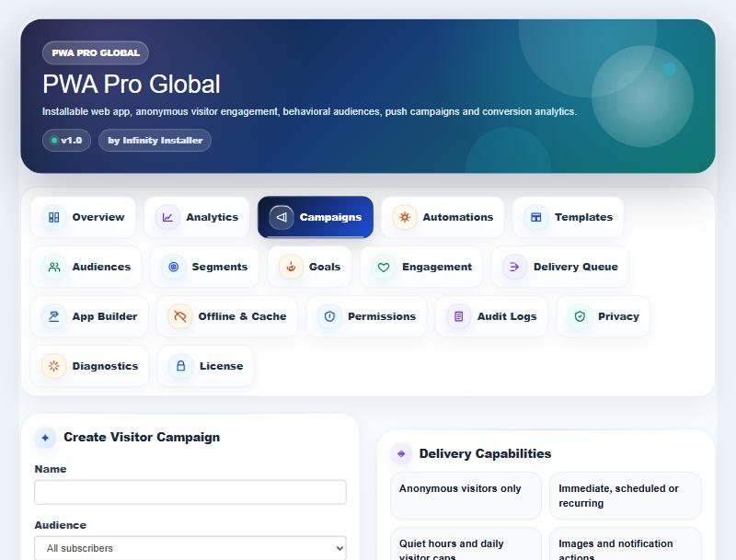Click the Engagement heart icon
The width and height of the screenshot is (736, 560).
384,267
